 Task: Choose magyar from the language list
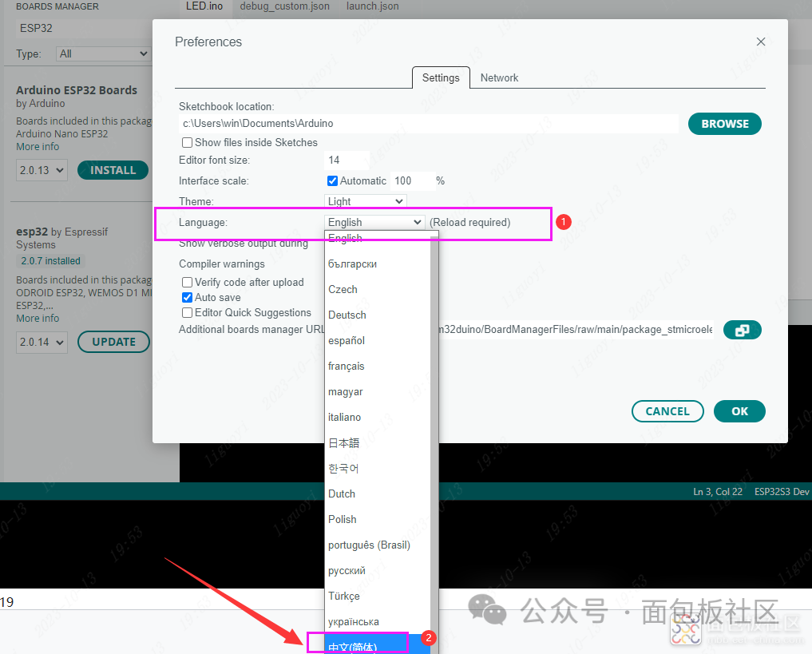point(378,391)
